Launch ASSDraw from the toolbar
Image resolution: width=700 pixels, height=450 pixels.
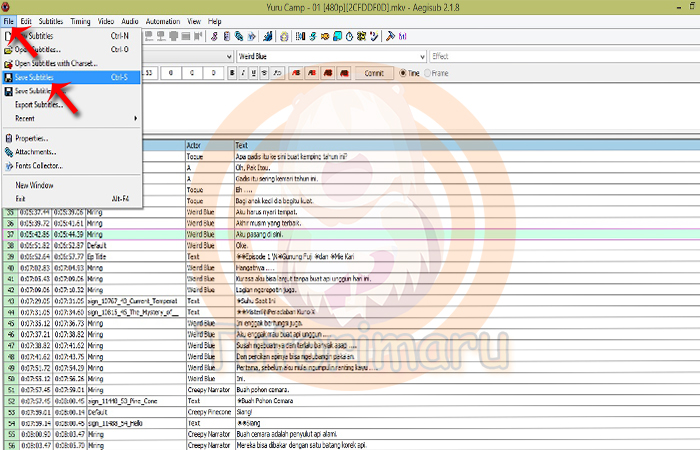click(x=284, y=36)
